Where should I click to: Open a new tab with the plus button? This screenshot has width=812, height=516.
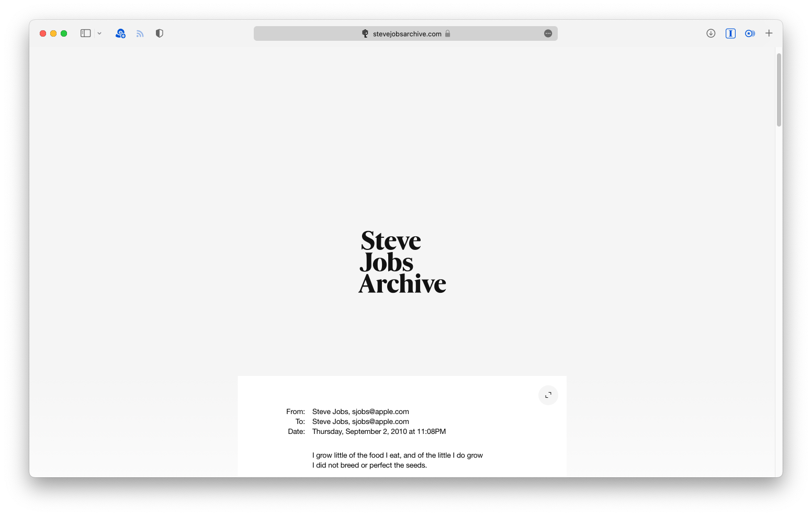pos(769,33)
